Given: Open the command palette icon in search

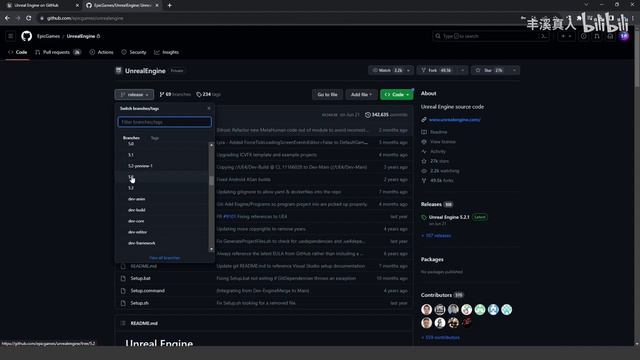Looking at the screenshot, I should [544, 36].
